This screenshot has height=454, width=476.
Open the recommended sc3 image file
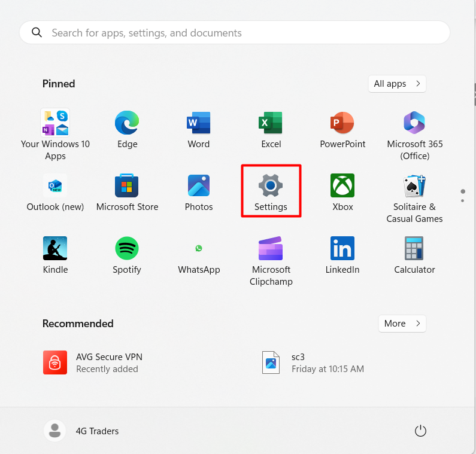pos(313,362)
